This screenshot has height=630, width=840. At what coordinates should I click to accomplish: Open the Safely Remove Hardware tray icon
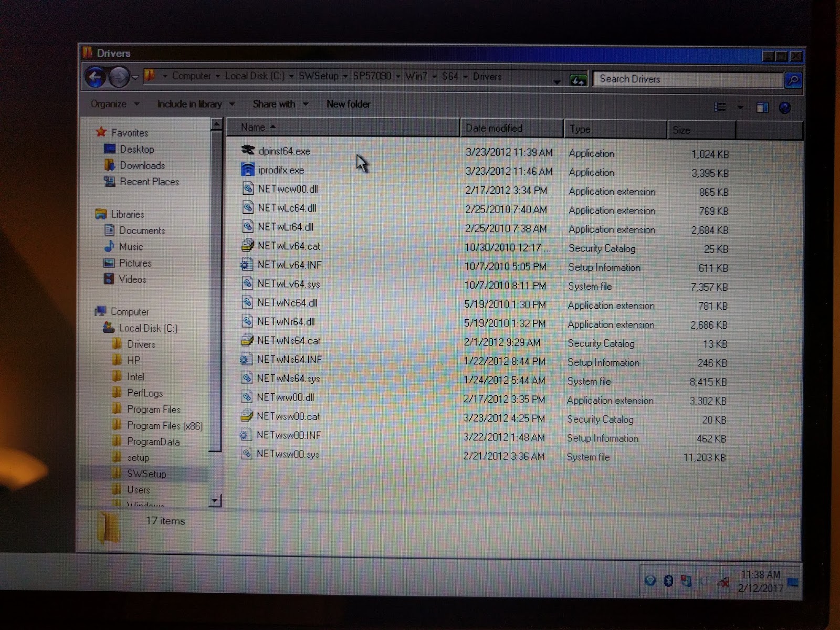click(686, 581)
